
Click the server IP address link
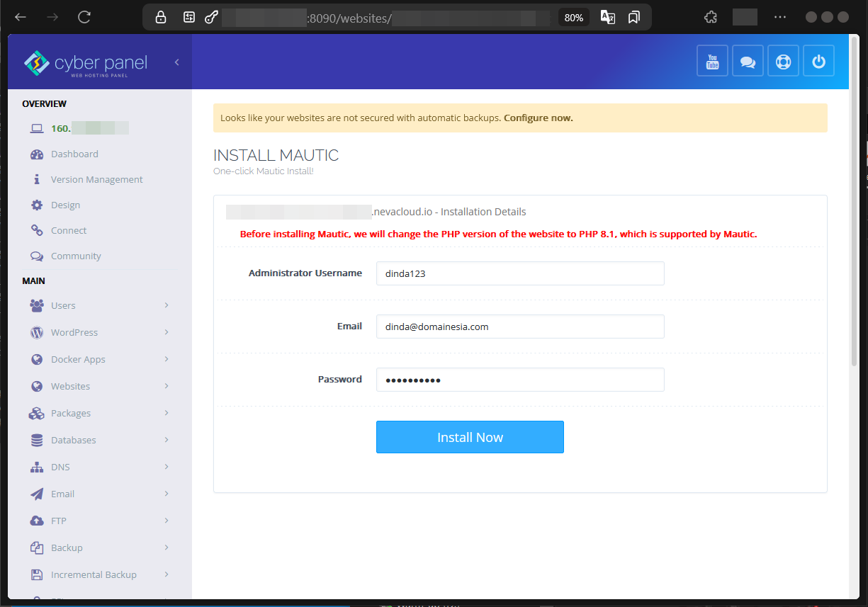tap(90, 129)
